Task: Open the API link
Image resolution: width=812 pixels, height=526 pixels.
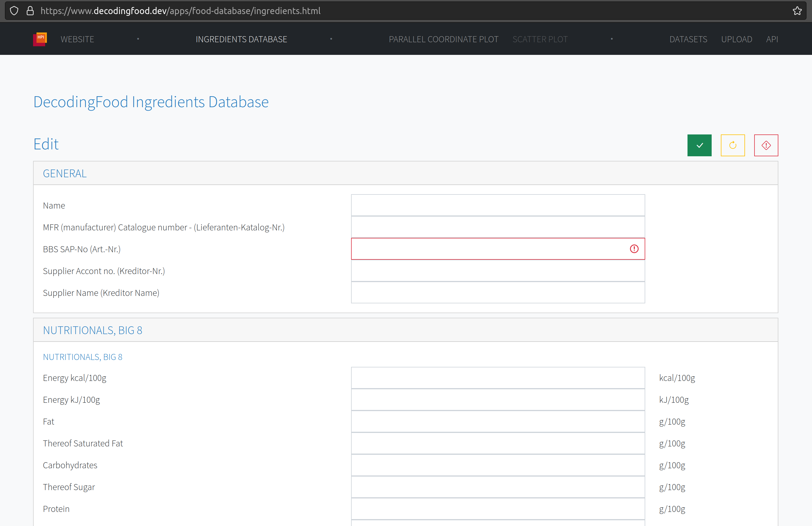Action: 772,39
